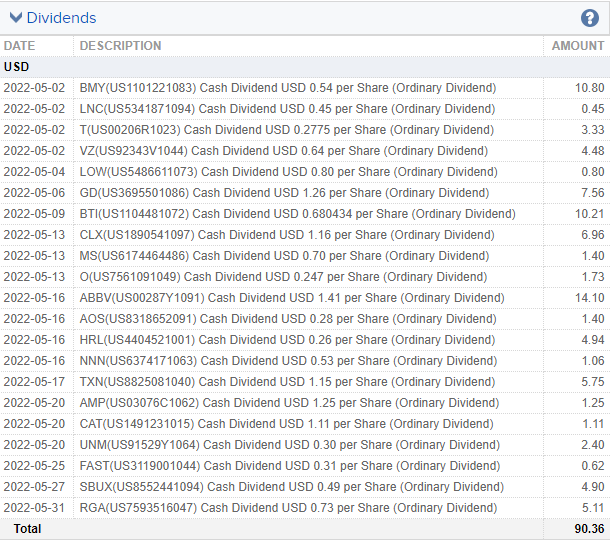The image size is (613, 544).
Task: Click the date 2022-05-02 for BMY
Action: [34, 88]
